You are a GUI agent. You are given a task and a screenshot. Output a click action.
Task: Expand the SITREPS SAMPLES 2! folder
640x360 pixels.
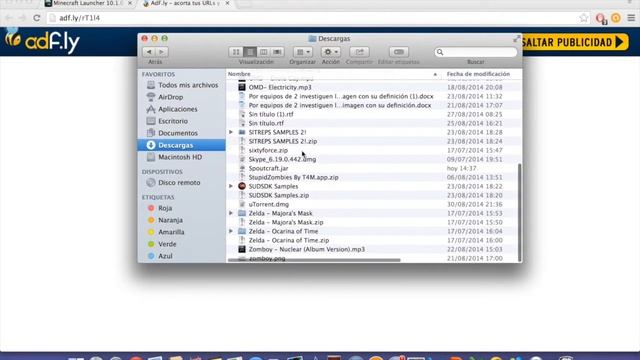click(x=231, y=132)
